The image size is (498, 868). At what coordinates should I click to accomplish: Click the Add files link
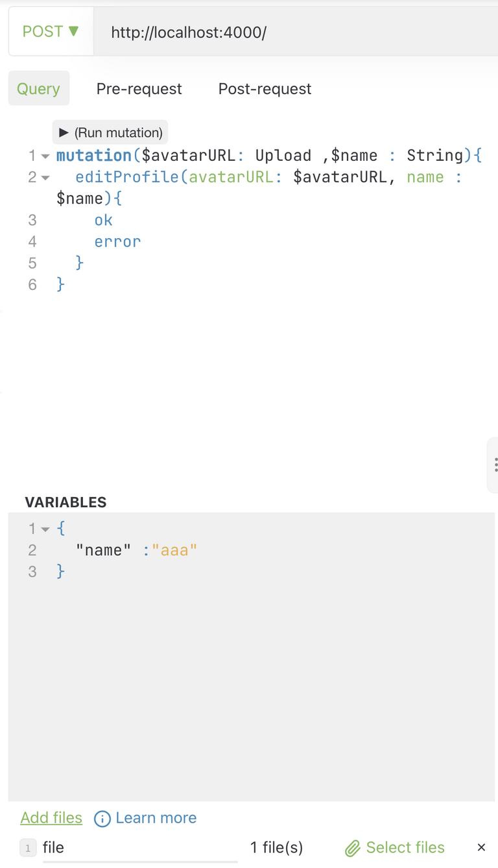[51, 817]
